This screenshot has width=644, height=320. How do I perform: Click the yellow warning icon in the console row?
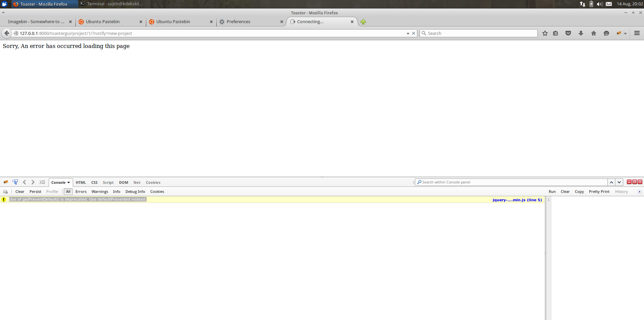pyautogui.click(x=4, y=200)
